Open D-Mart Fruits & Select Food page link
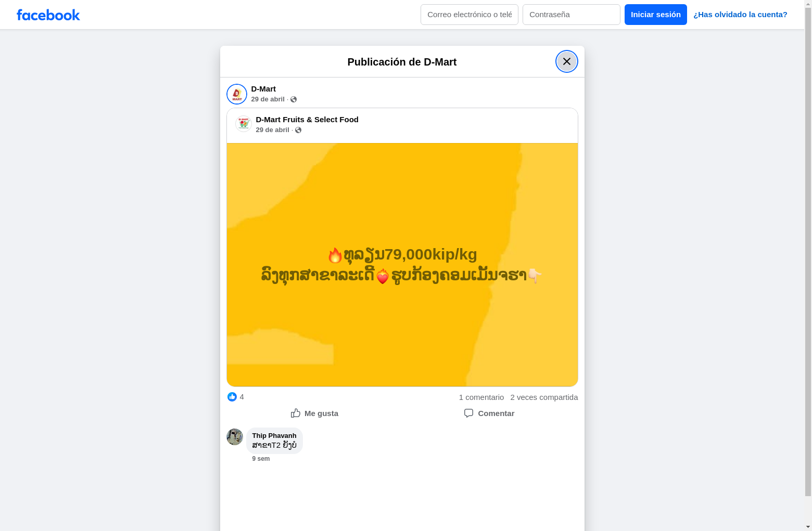This screenshot has width=812, height=531. click(307, 120)
